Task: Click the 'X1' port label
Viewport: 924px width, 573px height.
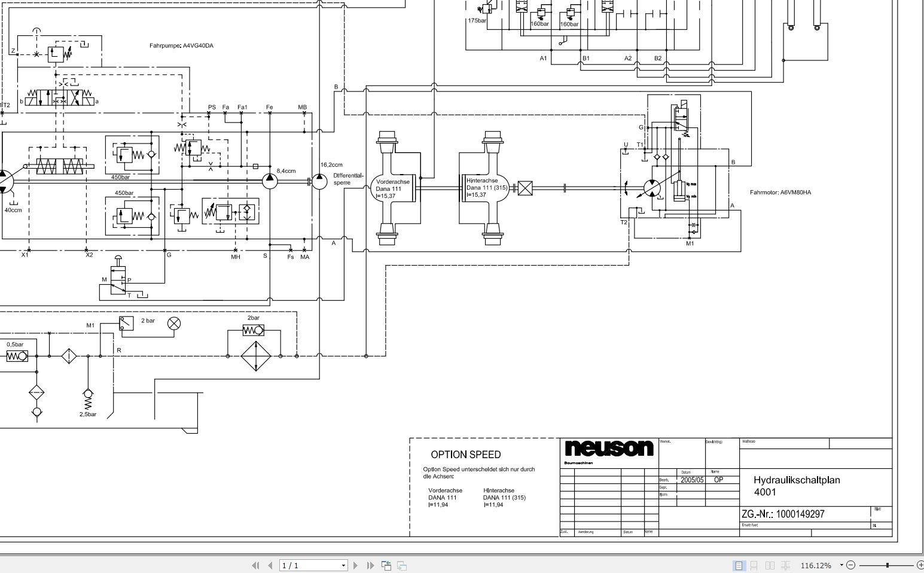Action: pyautogui.click(x=25, y=255)
